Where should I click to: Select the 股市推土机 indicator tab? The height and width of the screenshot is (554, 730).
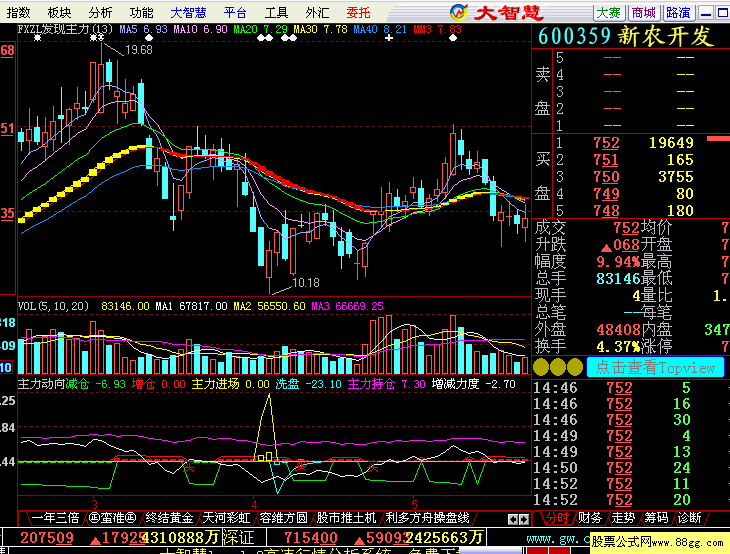346,518
